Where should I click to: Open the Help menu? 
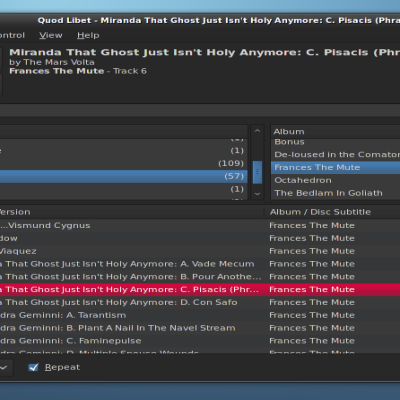[x=88, y=35]
